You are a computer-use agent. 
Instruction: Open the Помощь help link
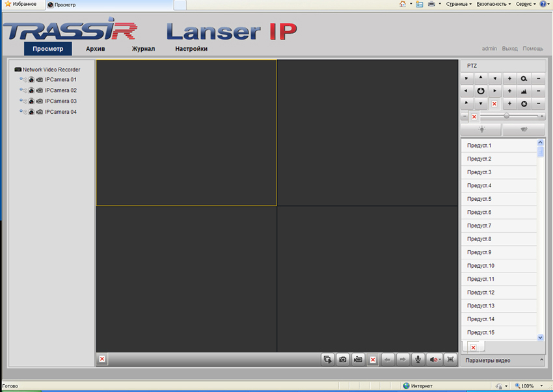point(533,49)
